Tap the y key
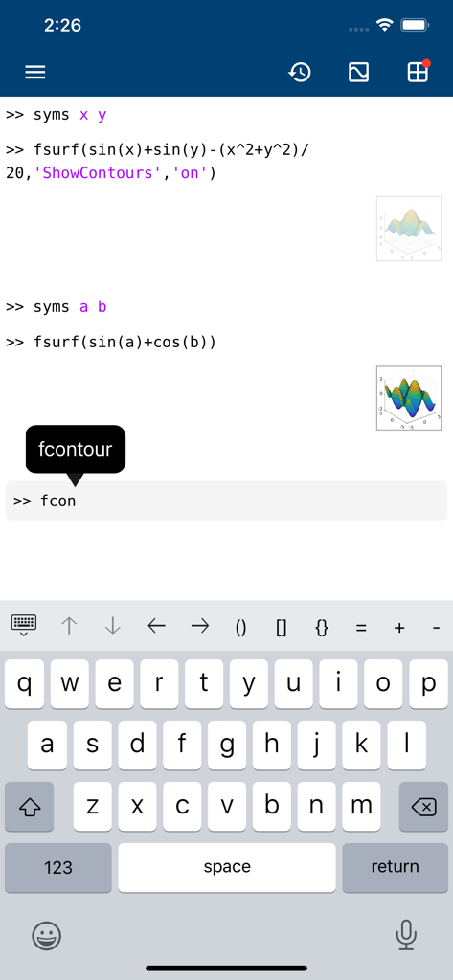Screen dimensions: 453x980 [x=249, y=683]
